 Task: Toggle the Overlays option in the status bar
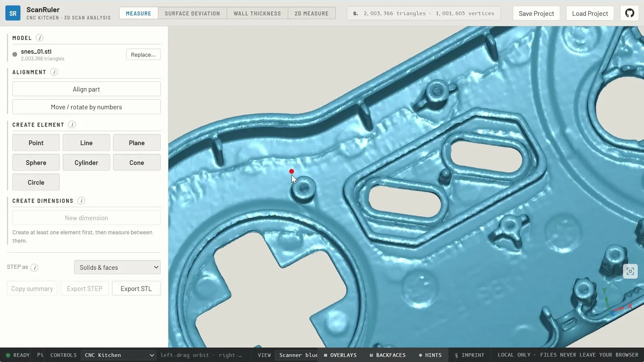pos(340,355)
